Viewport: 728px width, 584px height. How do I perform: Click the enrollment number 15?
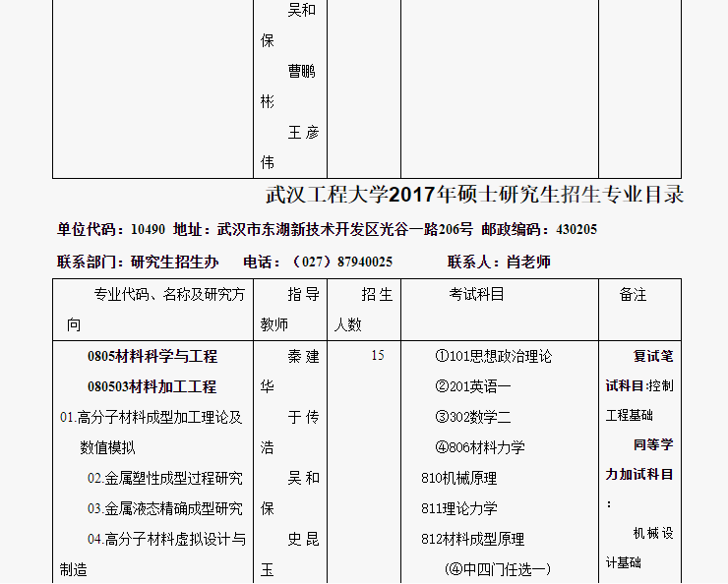coord(378,356)
